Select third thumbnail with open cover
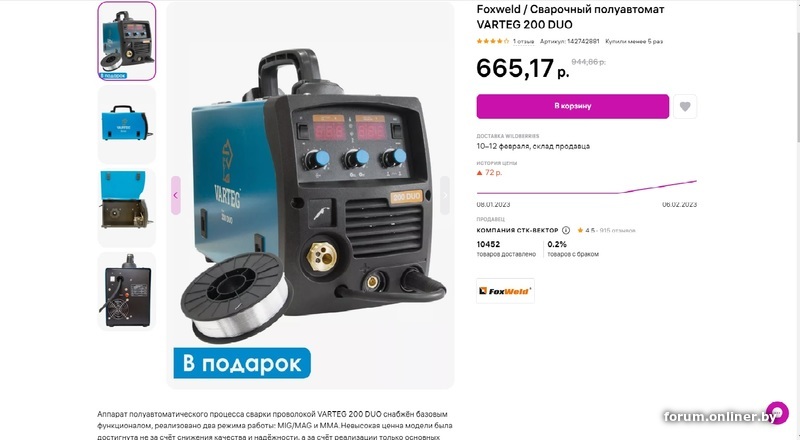This screenshot has height=440, width=800. tap(127, 207)
